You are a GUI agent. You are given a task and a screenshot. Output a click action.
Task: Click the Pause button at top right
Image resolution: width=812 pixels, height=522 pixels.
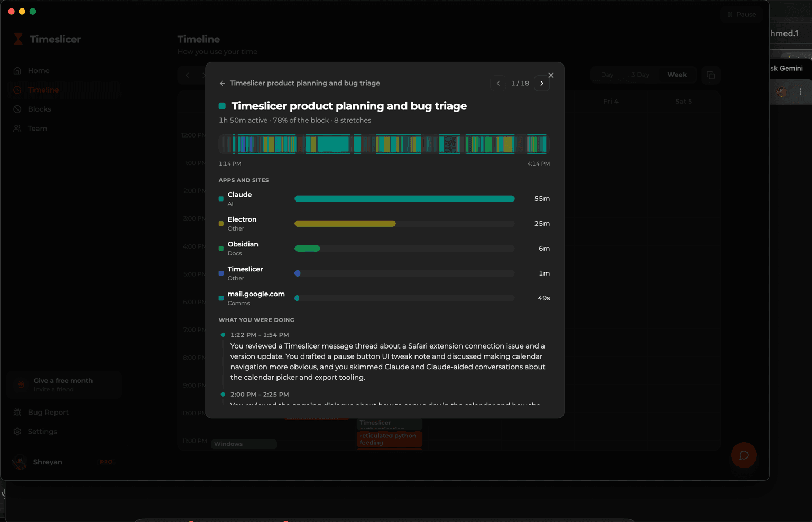pos(742,15)
